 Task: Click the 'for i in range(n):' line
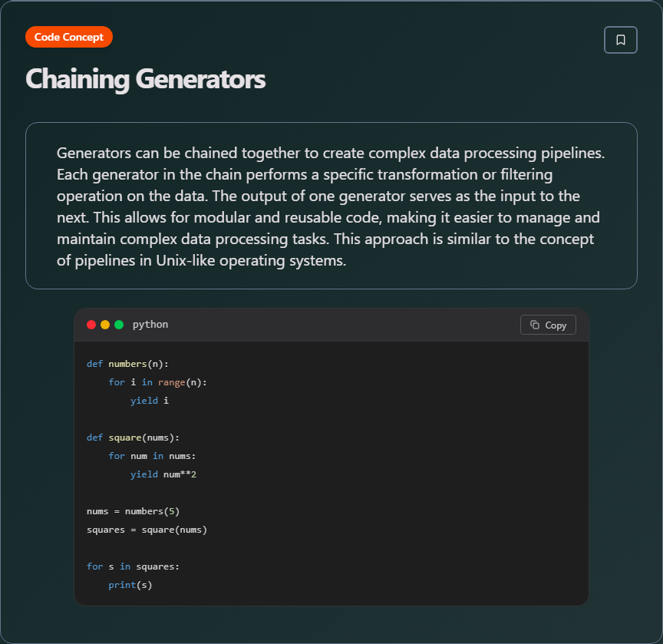click(157, 382)
